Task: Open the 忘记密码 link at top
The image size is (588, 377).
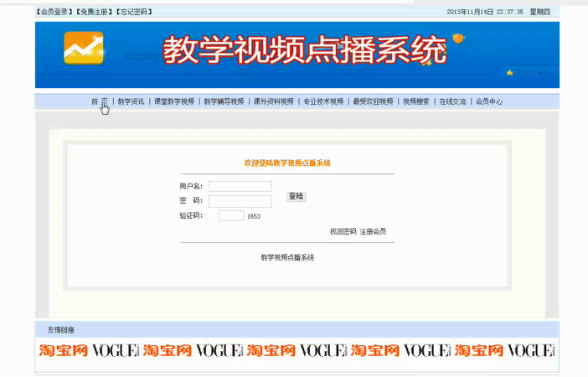Action: [134, 12]
